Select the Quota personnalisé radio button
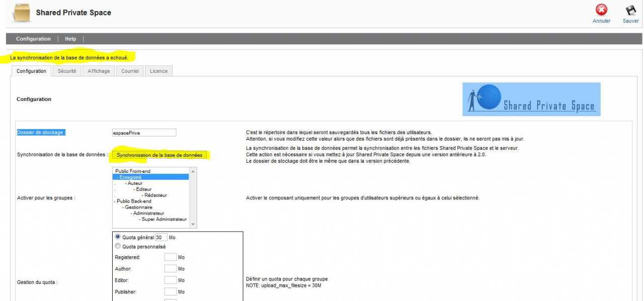The height and width of the screenshot is (301, 644). pyautogui.click(x=118, y=246)
